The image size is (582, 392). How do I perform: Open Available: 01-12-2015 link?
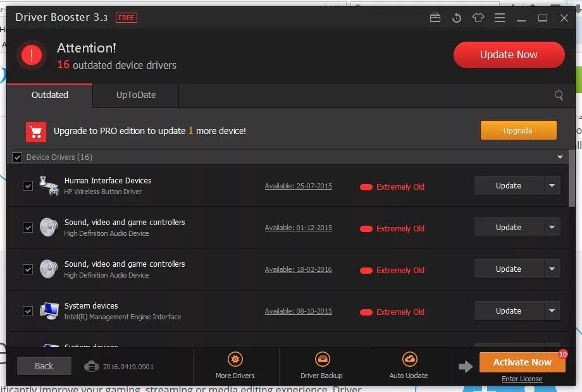(x=299, y=228)
